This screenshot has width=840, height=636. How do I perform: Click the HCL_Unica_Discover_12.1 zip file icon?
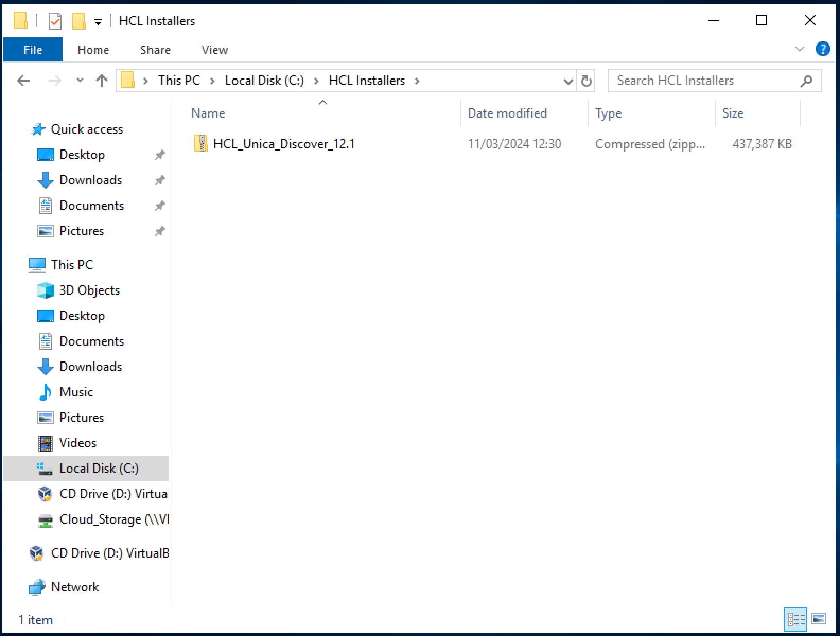click(x=201, y=144)
